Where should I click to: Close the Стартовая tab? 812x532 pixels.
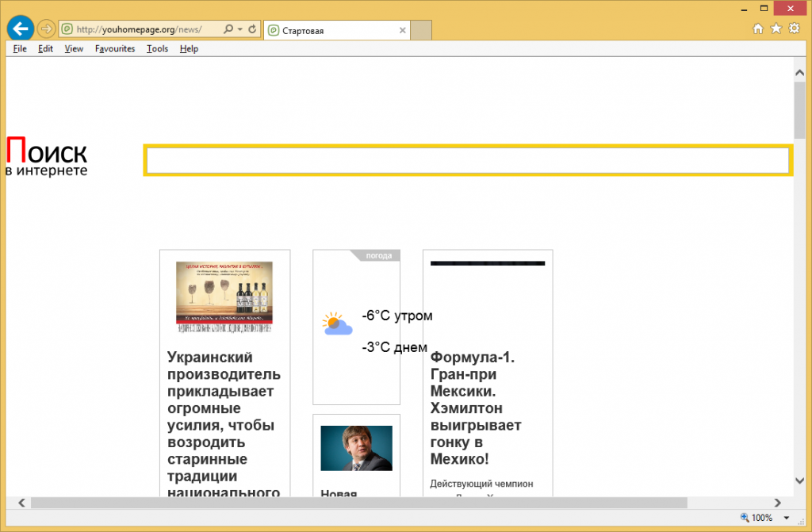click(403, 30)
